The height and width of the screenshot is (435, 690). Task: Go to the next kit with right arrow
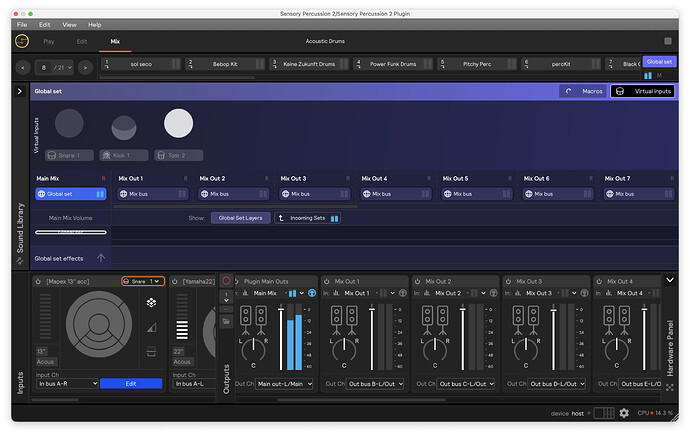click(86, 67)
